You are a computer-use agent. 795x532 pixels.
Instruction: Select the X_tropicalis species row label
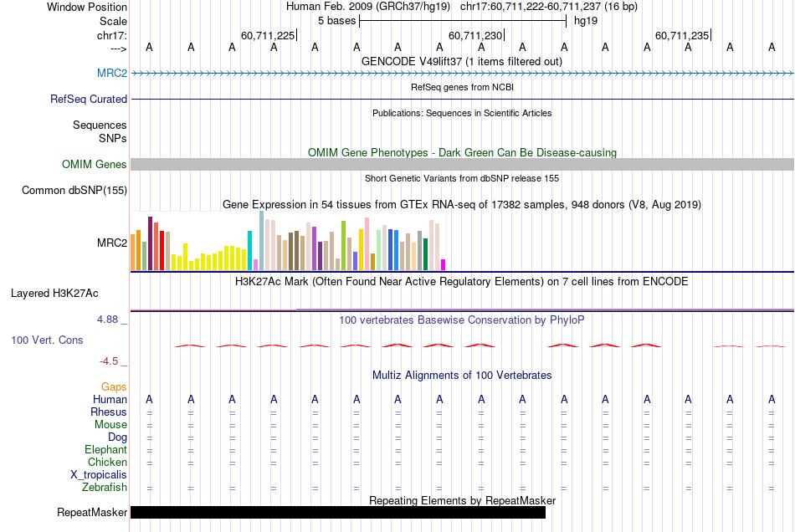99,475
